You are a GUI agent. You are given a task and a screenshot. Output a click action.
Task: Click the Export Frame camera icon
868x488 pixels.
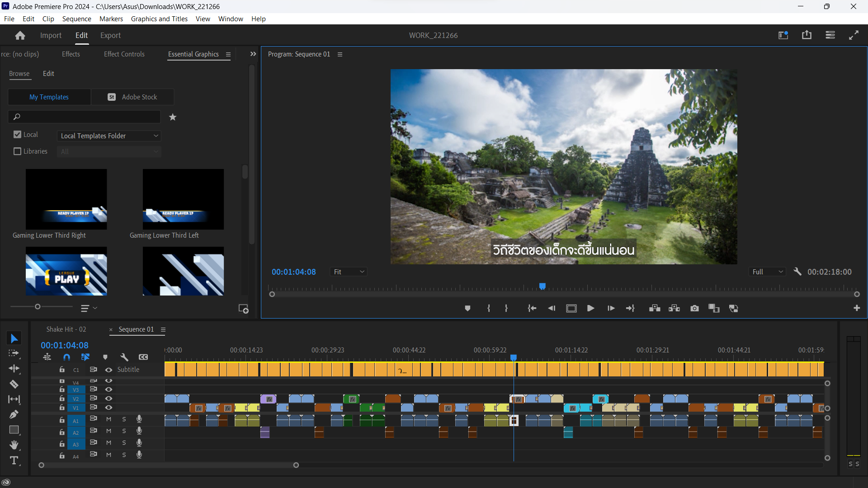[694, 308]
